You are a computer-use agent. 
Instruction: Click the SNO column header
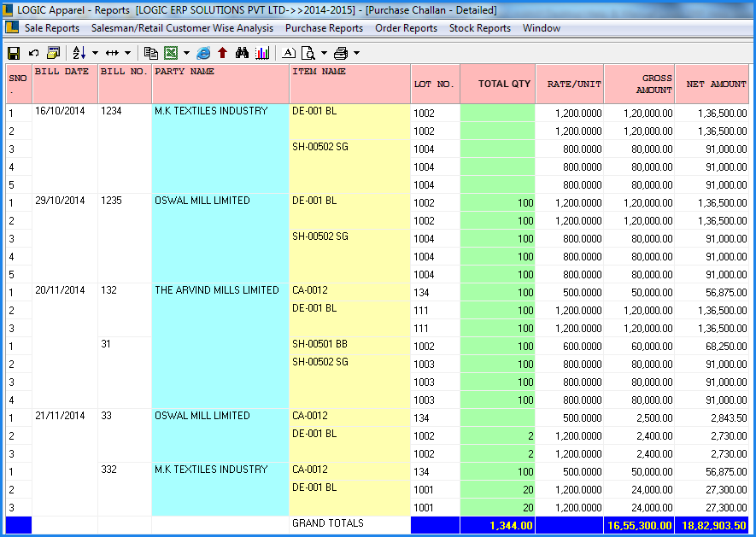(x=19, y=84)
